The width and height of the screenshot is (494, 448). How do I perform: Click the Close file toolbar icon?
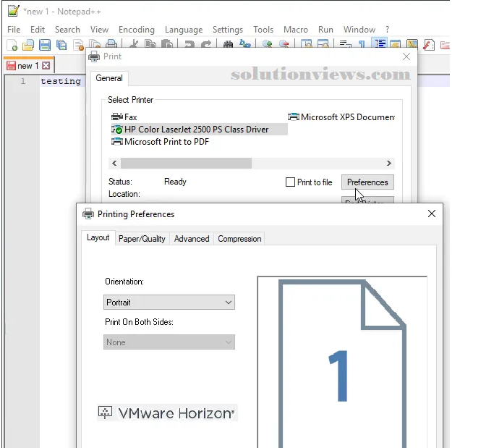(78, 45)
